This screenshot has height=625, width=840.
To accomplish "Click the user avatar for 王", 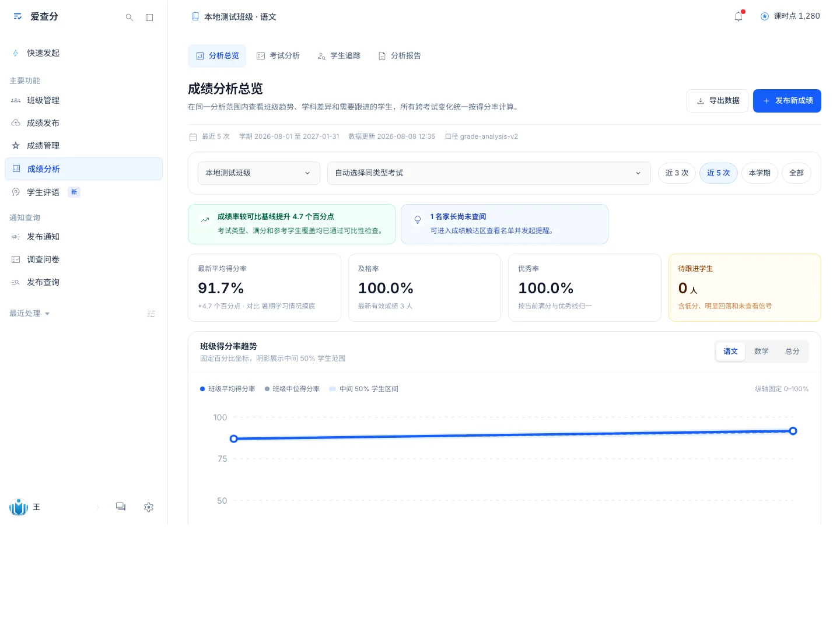I will [19, 507].
